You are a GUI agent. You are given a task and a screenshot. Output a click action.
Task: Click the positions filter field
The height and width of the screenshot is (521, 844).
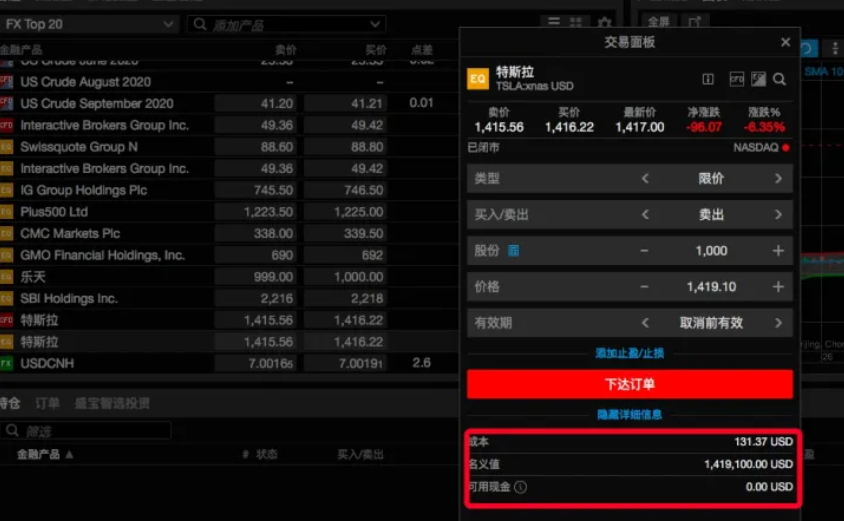tap(86, 431)
